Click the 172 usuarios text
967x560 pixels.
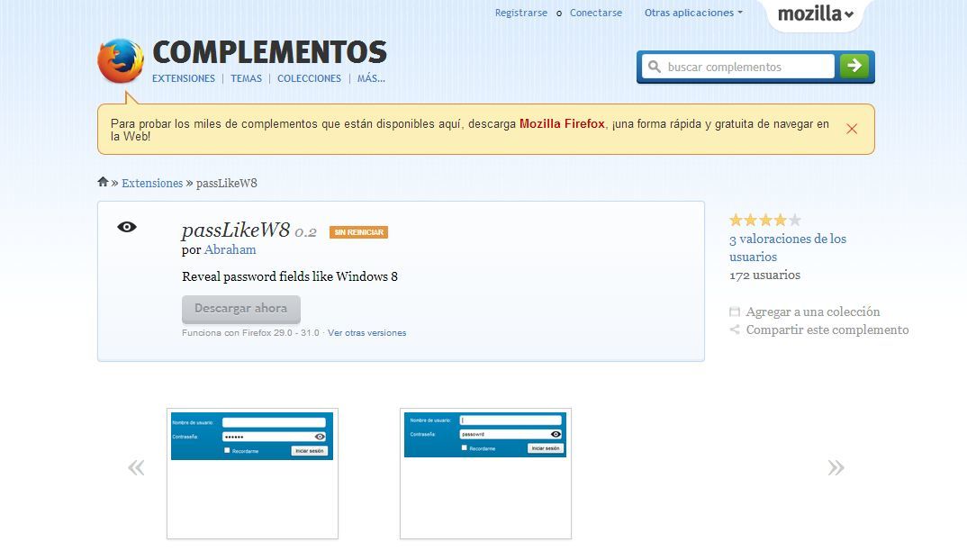tap(764, 275)
